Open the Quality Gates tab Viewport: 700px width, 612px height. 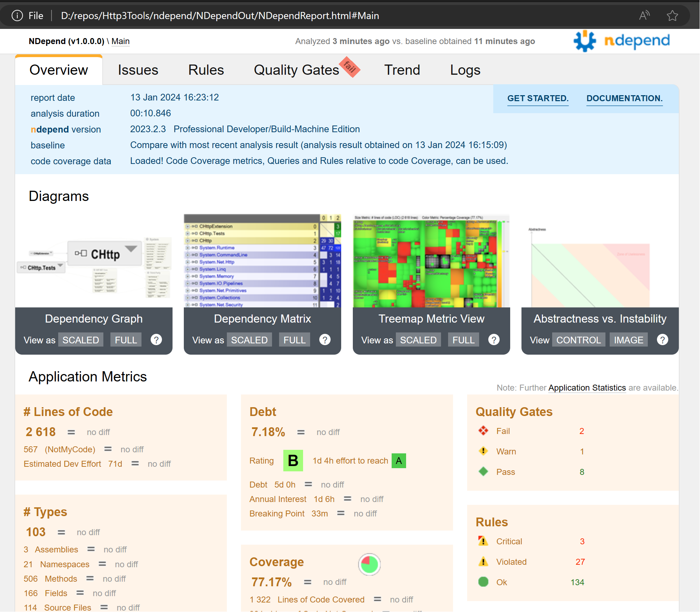point(296,70)
